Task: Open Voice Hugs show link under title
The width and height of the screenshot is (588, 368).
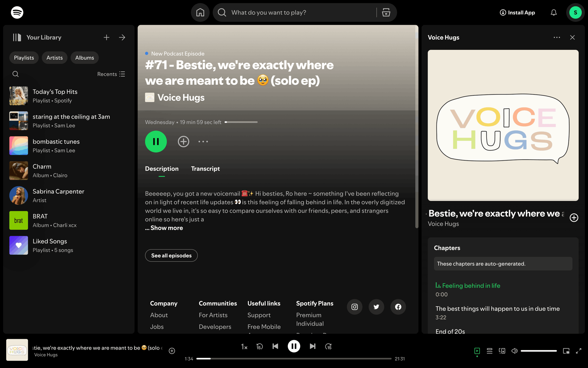Action: 181,98
